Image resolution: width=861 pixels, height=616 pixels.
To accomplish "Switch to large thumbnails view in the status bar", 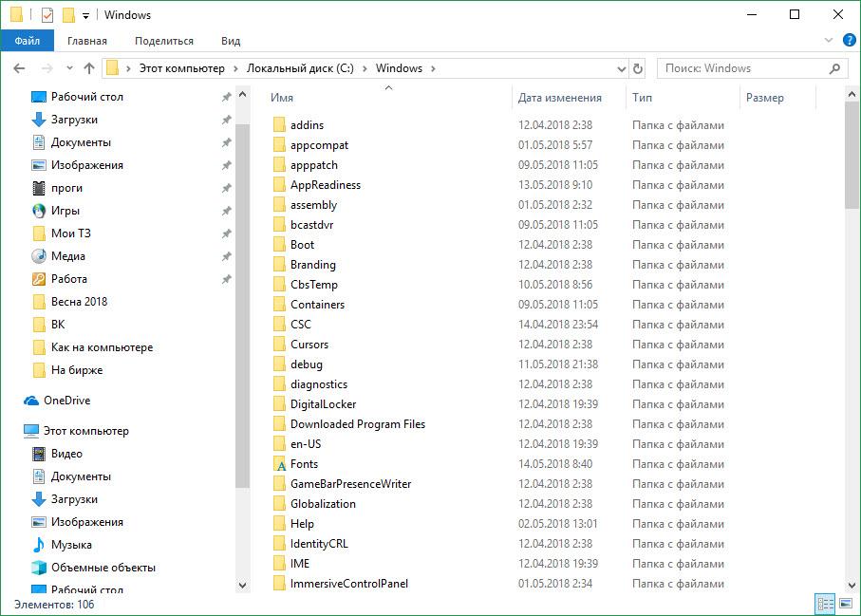I will tap(845, 604).
